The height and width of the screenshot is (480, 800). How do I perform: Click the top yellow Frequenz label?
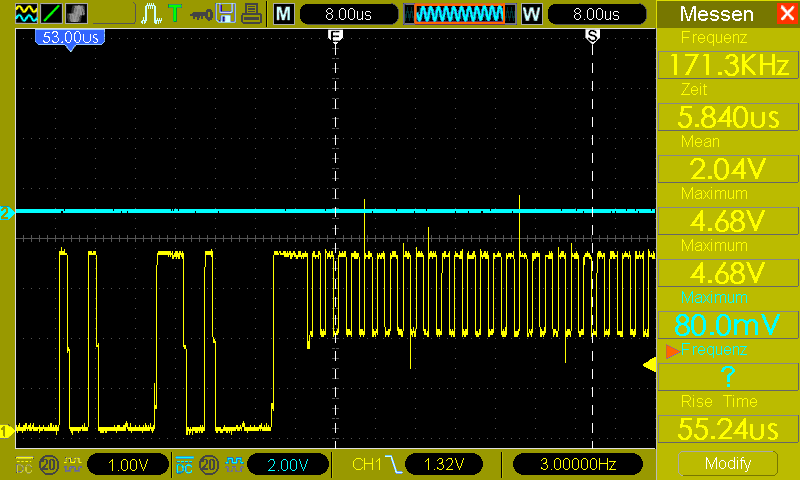[714, 37]
